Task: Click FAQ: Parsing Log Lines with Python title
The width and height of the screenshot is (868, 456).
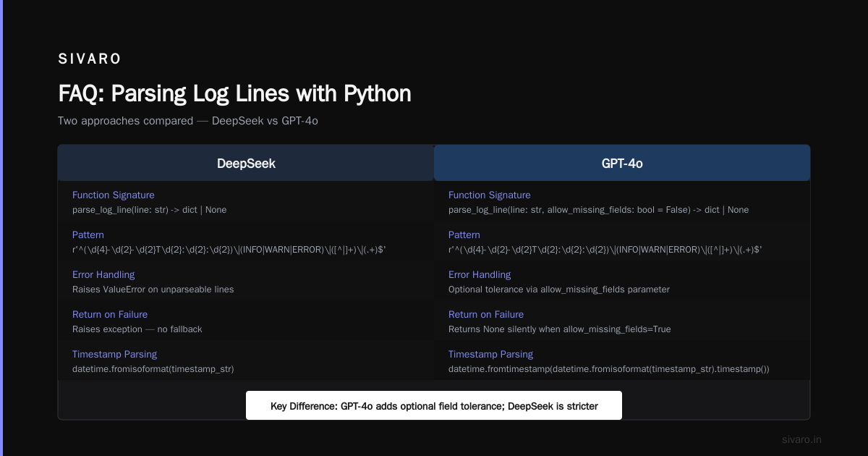Action: click(234, 93)
